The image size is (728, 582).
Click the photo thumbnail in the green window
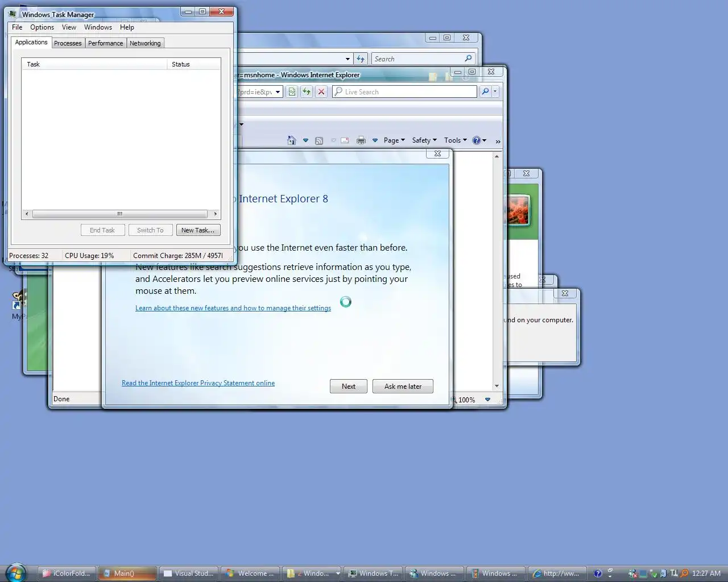coord(517,210)
